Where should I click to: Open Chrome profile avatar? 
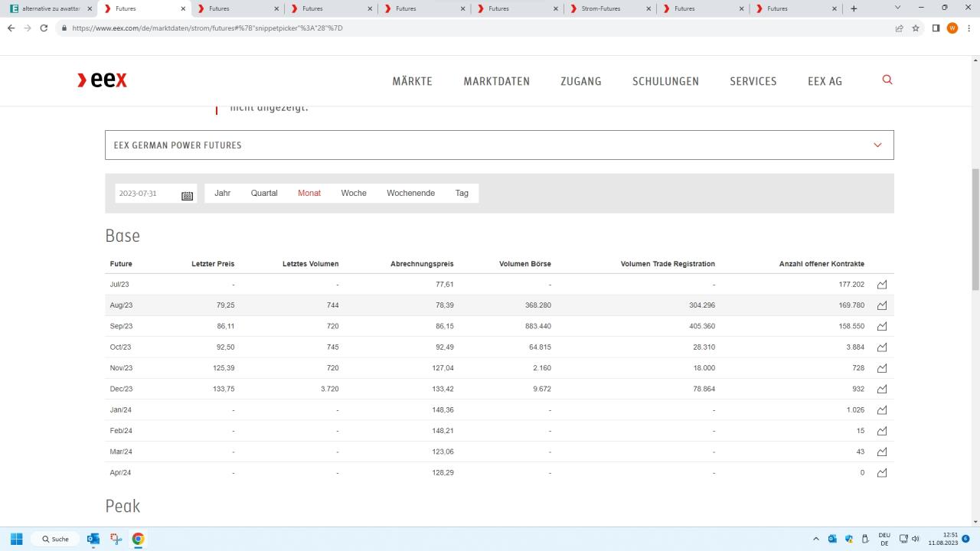point(952,28)
